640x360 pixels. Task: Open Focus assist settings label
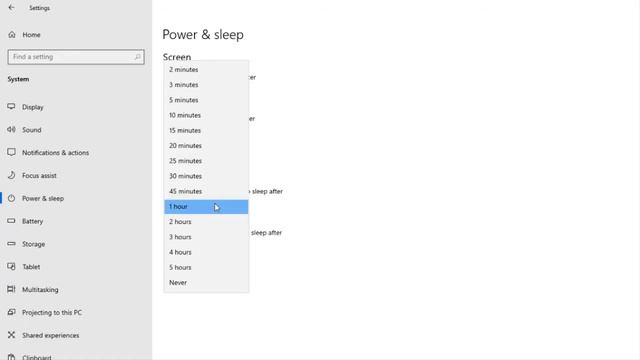(x=39, y=176)
